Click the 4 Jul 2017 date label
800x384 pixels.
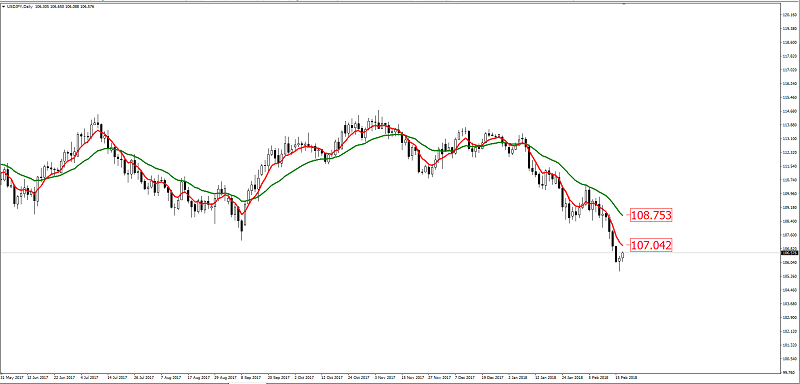90,377
